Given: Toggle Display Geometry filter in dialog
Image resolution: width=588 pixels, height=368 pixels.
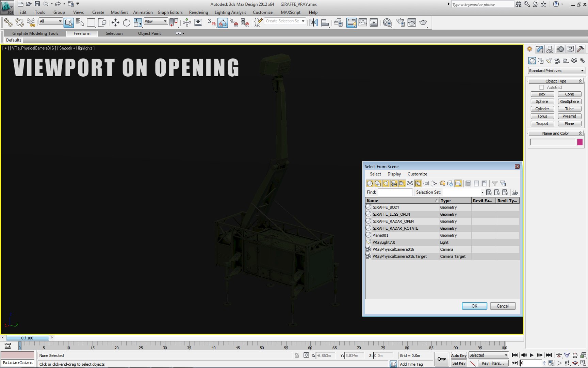Looking at the screenshot, I should tap(370, 183).
